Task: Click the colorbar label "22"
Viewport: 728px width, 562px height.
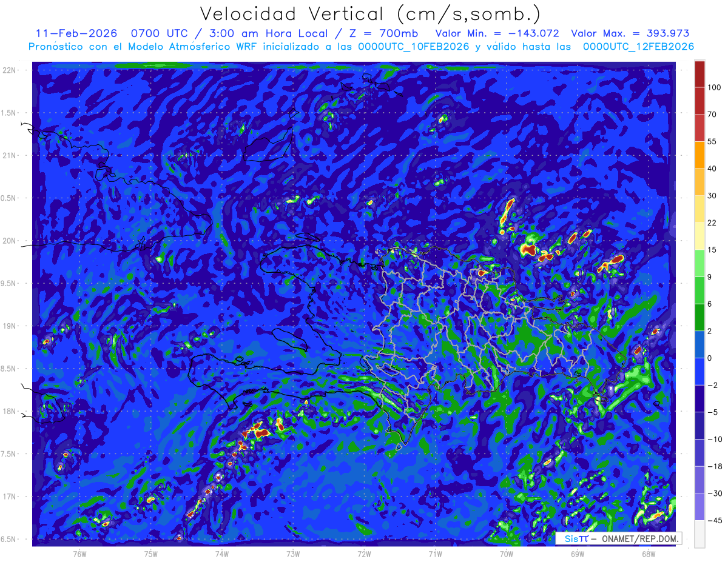Action: [x=712, y=222]
